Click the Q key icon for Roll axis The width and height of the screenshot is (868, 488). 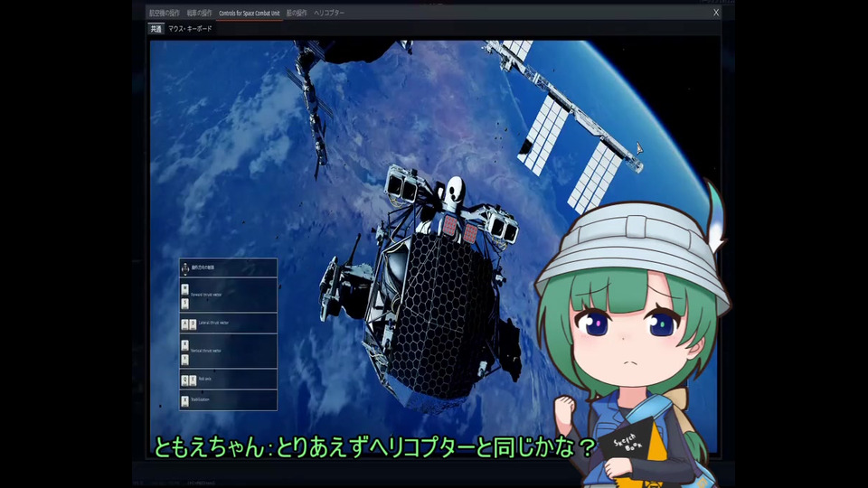tap(184, 380)
